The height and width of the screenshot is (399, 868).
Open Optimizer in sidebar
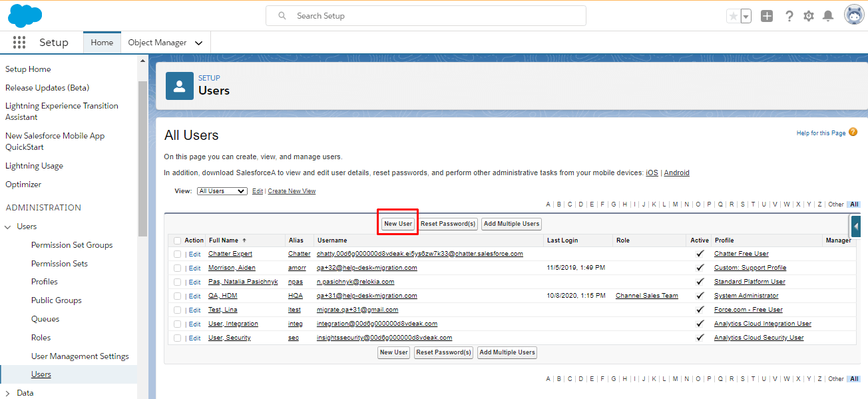23,185
